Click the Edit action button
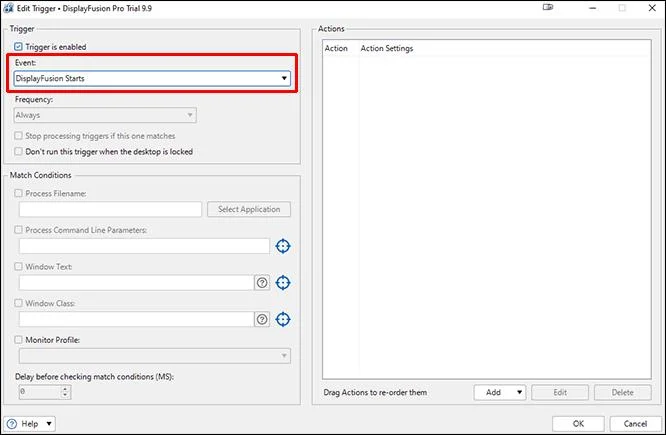 click(560, 392)
